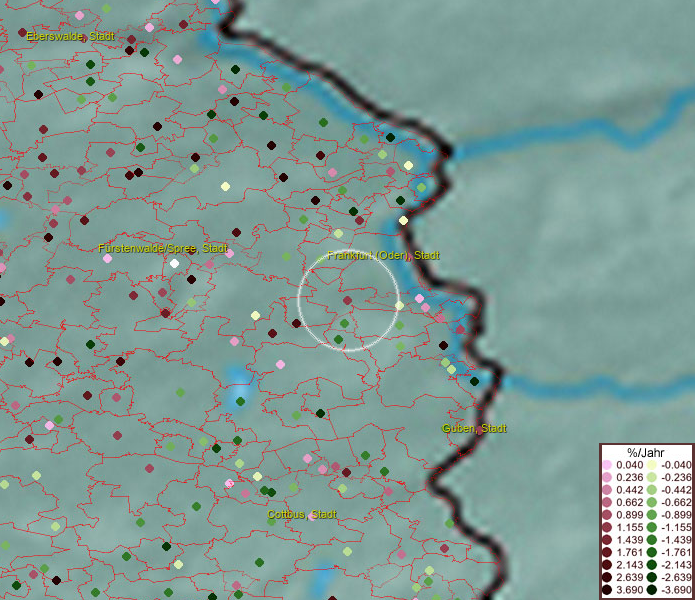Click the 2.143 legend swatch
This screenshot has height=600, width=695.
click(607, 565)
